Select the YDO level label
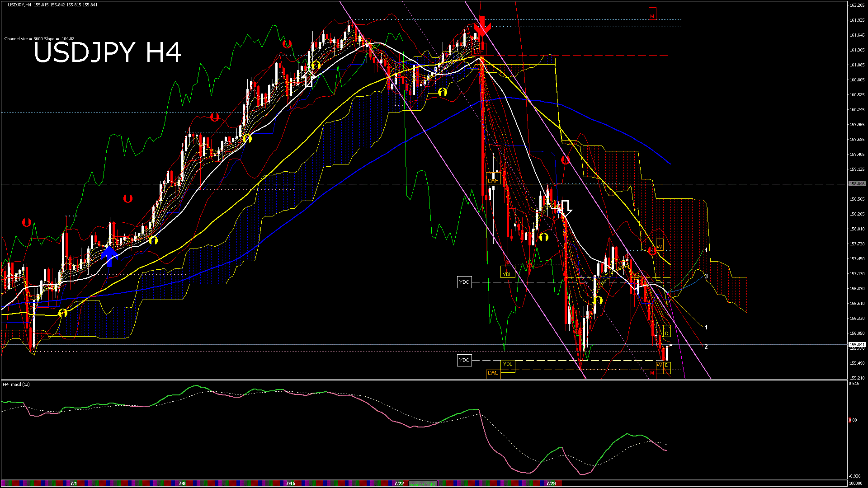This screenshot has width=868, height=488. tap(464, 282)
